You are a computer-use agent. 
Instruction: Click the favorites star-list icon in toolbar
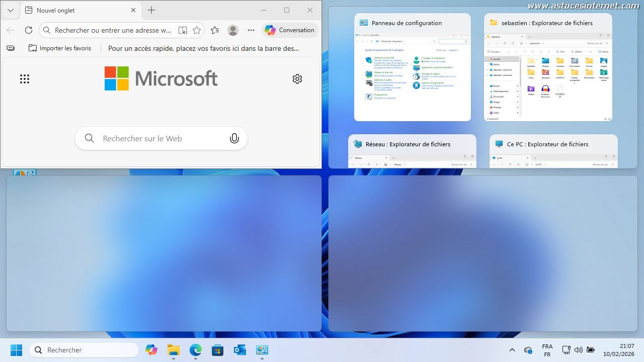coord(215,30)
